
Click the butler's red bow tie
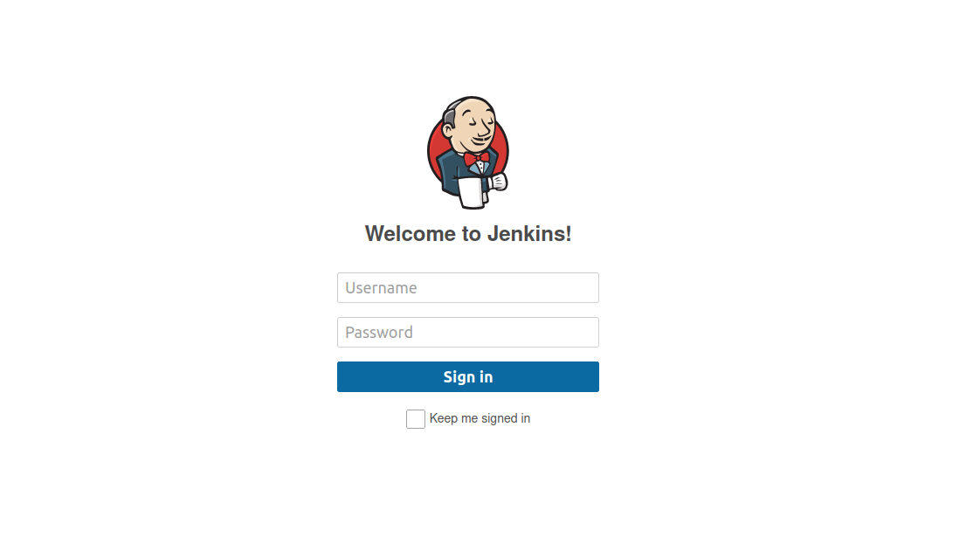point(476,158)
